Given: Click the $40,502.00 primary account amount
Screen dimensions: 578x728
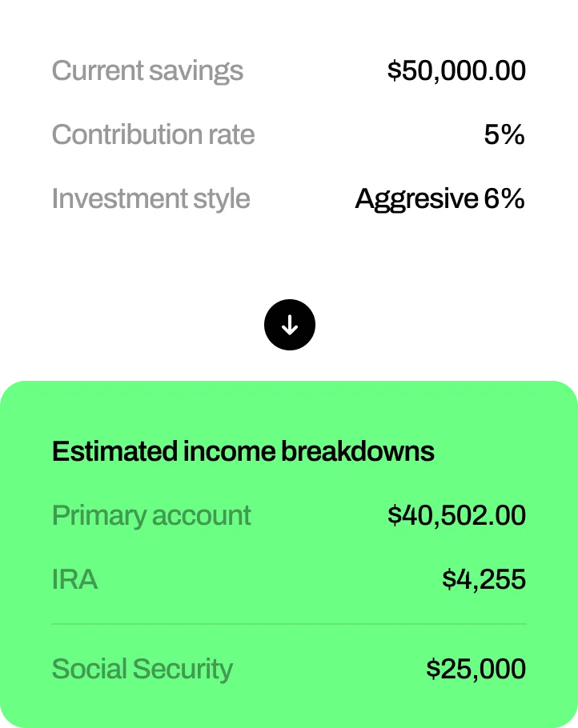Looking at the screenshot, I should point(456,515).
